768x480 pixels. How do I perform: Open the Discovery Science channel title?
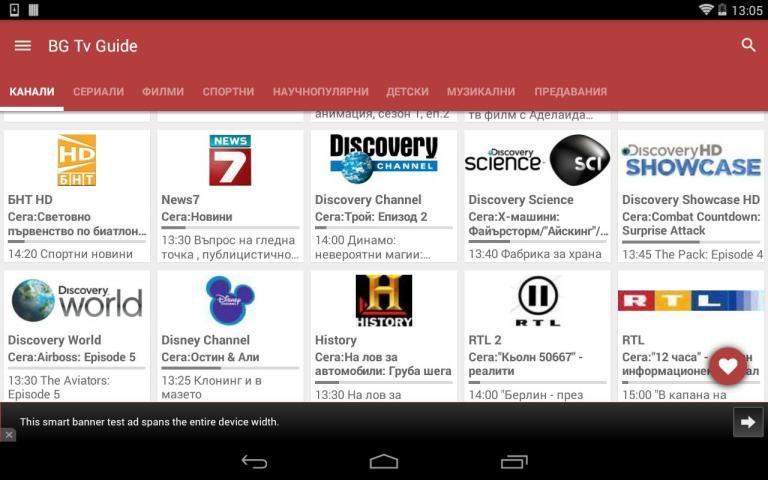521,200
